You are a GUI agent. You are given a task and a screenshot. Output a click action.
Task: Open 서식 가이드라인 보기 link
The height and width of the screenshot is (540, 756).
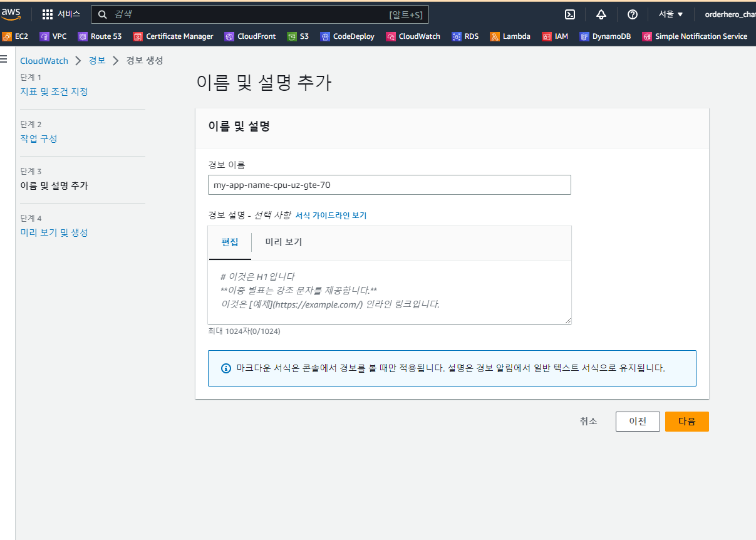click(331, 215)
